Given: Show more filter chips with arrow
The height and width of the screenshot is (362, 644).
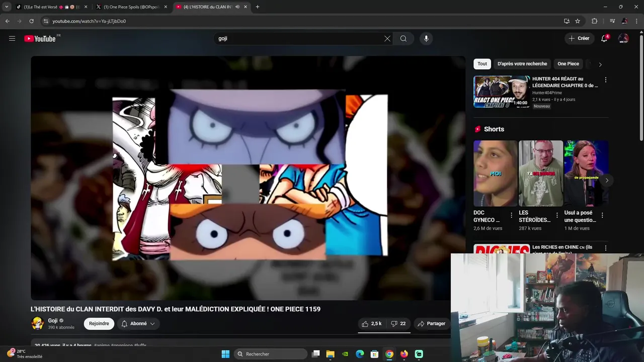Looking at the screenshot, I should click(x=600, y=64).
